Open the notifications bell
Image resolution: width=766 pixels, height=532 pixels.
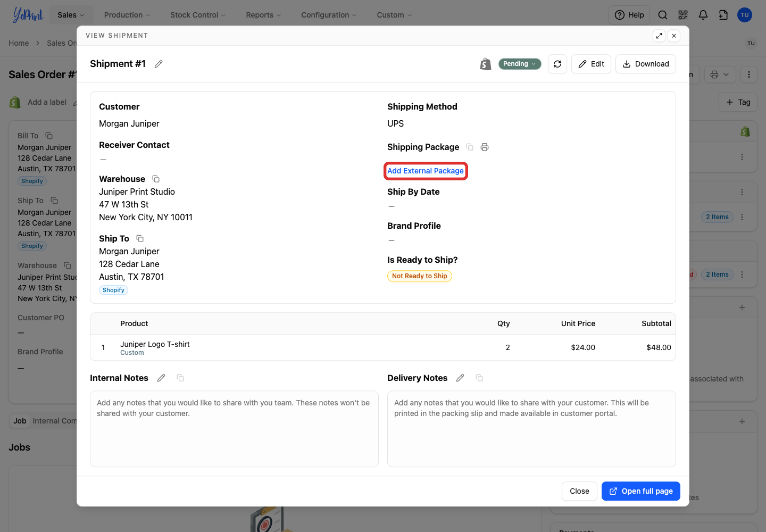(x=703, y=15)
